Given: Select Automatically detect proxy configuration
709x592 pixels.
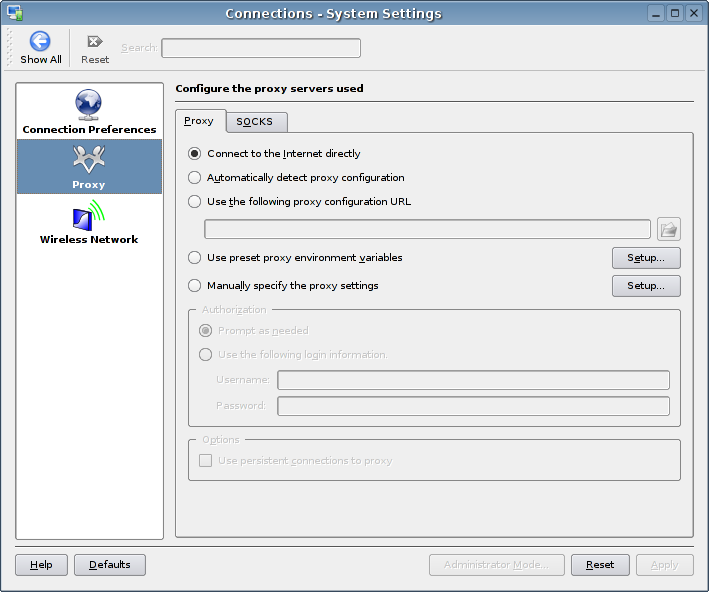Looking at the screenshot, I should (x=195, y=178).
